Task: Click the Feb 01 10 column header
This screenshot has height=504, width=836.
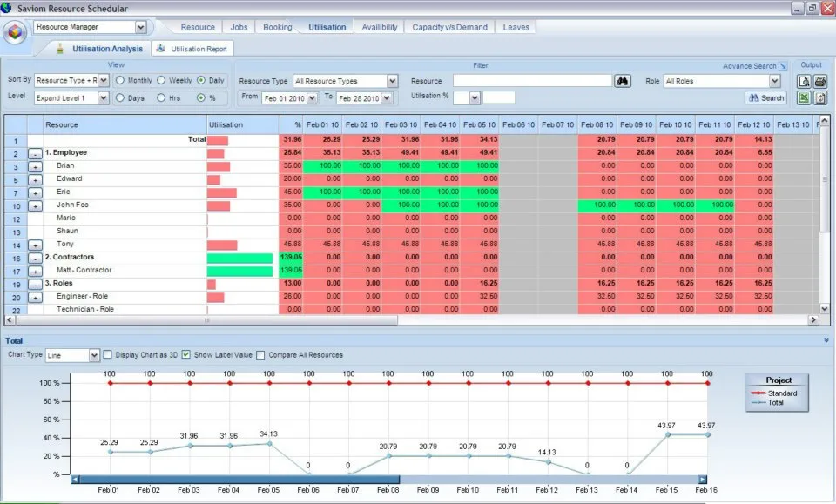Action: point(322,124)
